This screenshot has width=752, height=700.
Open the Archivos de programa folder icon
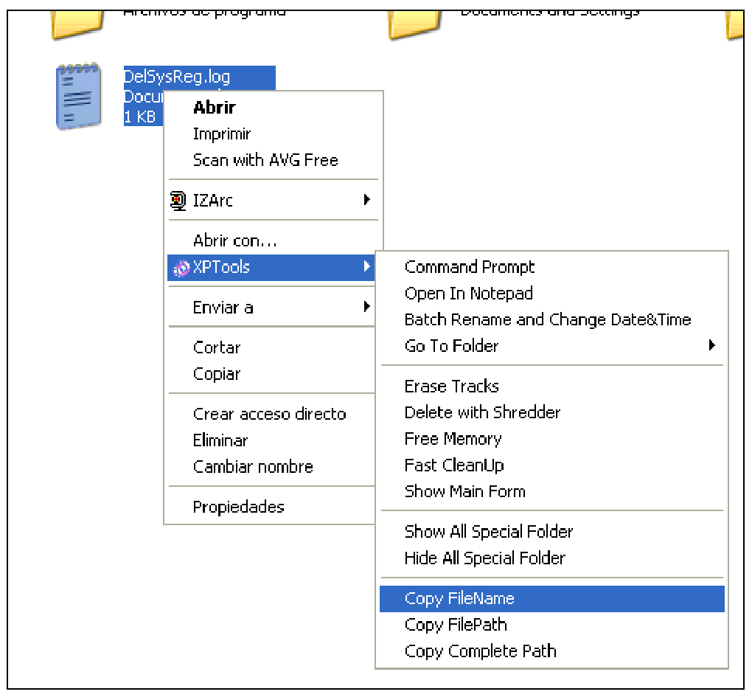tap(76, 22)
